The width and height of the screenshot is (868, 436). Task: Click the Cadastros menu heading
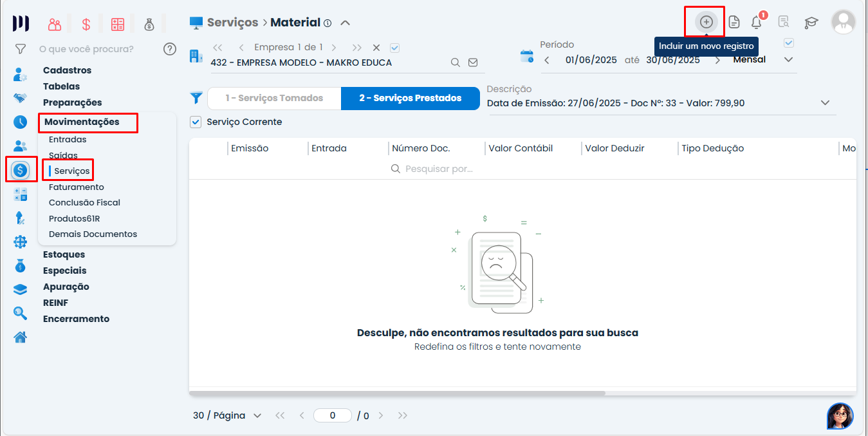[x=67, y=70]
